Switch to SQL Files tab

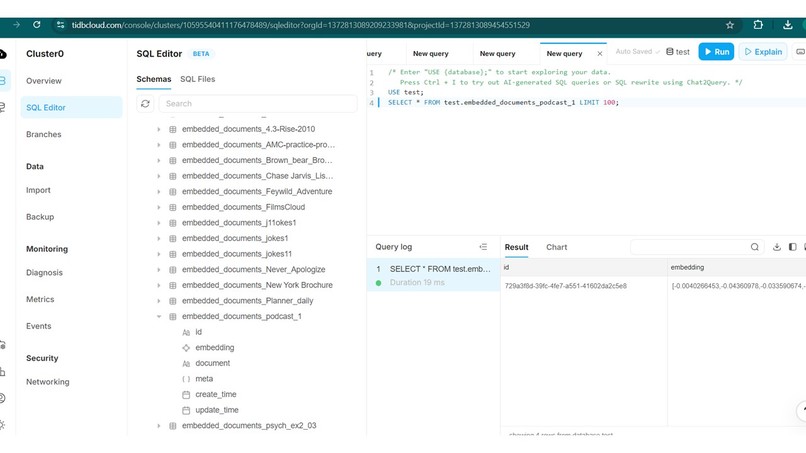[197, 79]
